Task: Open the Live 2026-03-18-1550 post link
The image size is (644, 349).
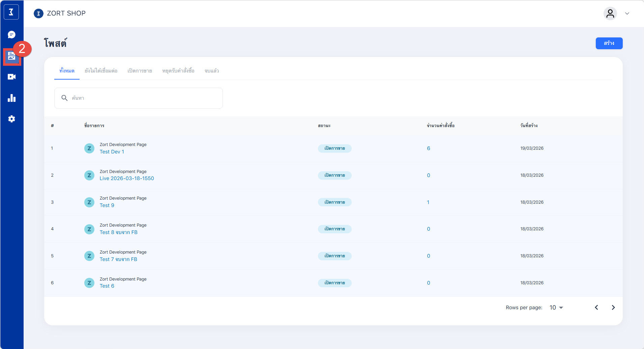Action: point(127,178)
